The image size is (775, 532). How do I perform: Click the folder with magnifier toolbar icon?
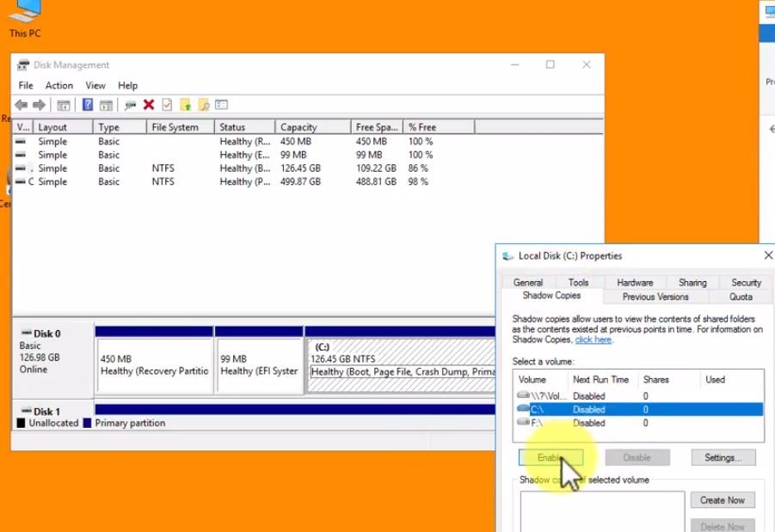point(204,105)
